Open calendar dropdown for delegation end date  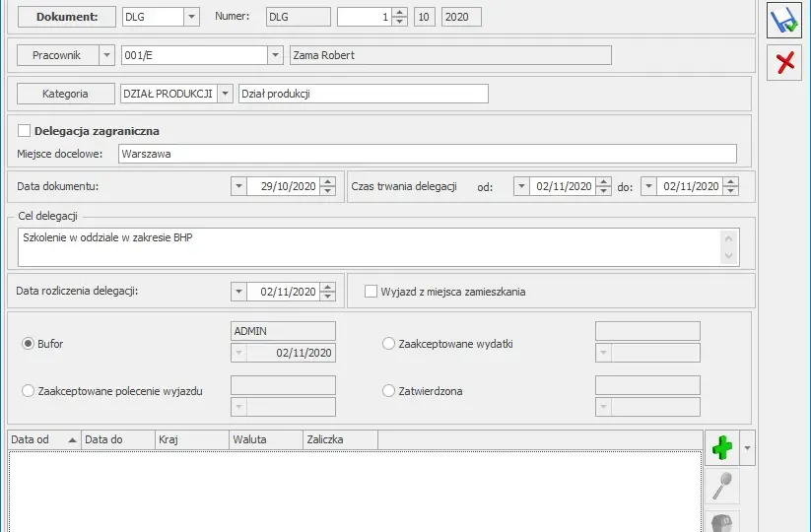pyautogui.click(x=648, y=186)
